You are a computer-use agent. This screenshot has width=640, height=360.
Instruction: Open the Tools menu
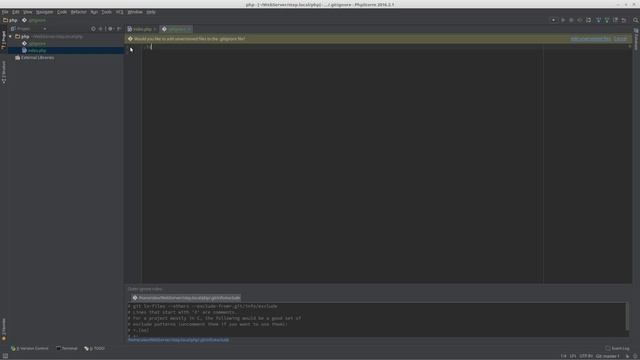tap(107, 12)
